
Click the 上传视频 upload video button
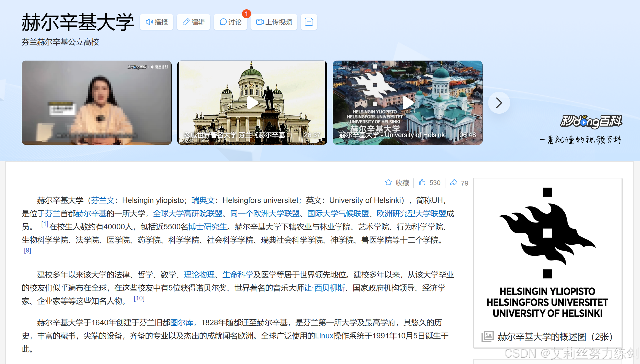[274, 22]
